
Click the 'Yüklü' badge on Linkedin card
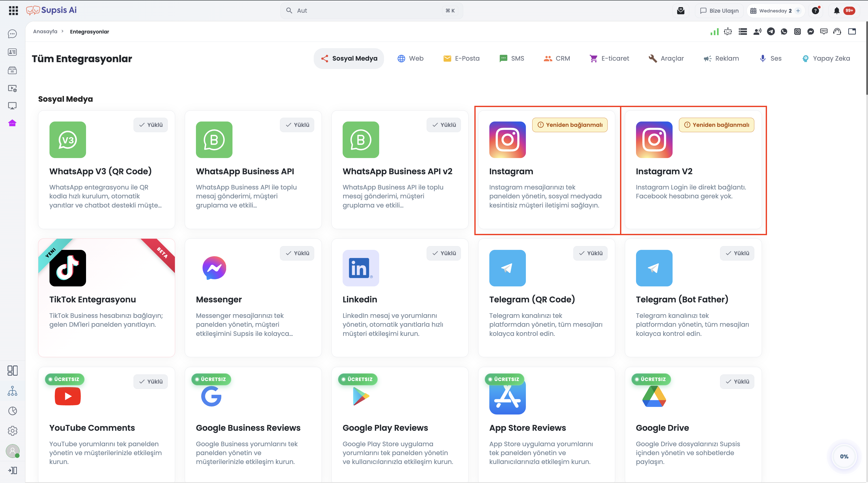coord(444,253)
